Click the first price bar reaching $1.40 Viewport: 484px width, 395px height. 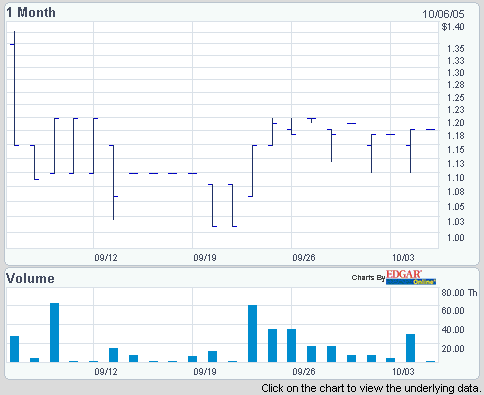coord(14,88)
